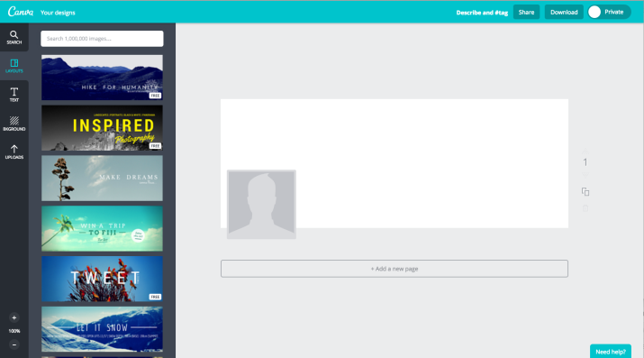This screenshot has height=358, width=644.
Task: Click the Share button
Action: point(526,12)
